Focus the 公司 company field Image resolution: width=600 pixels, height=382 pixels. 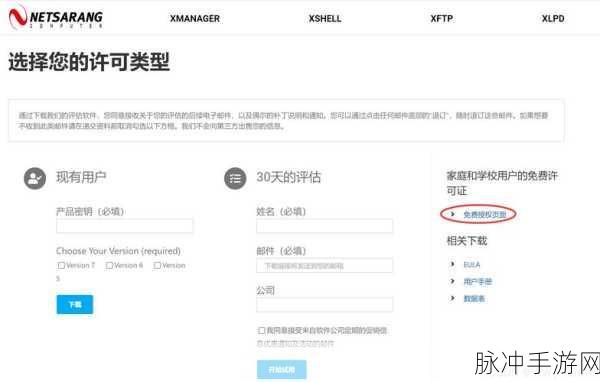(324, 305)
